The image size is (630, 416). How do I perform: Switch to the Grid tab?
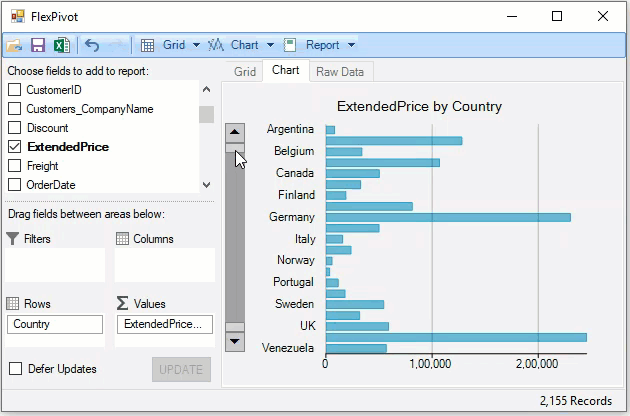pyautogui.click(x=245, y=72)
